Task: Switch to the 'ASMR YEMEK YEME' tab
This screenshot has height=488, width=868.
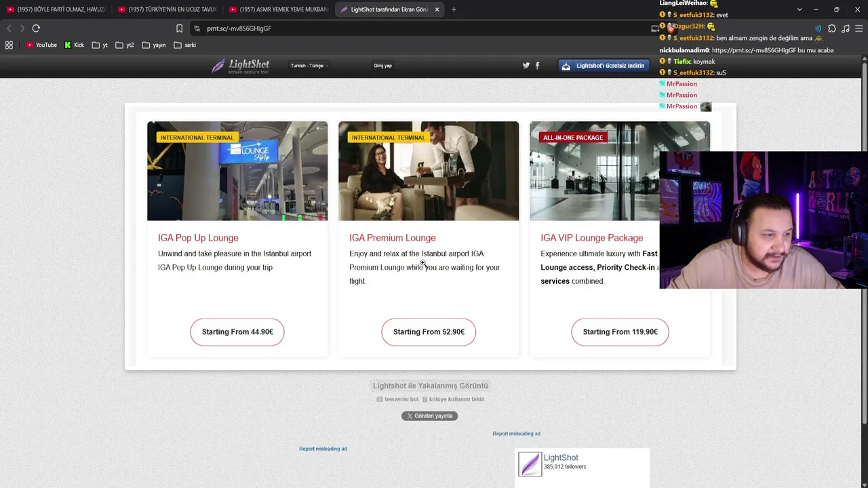Action: pyautogui.click(x=278, y=9)
